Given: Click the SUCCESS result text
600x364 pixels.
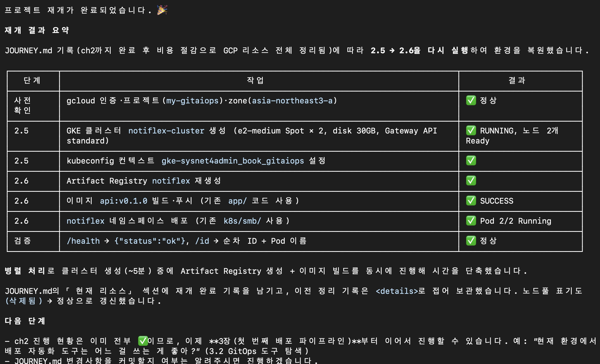Looking at the screenshot, I should (497, 201).
